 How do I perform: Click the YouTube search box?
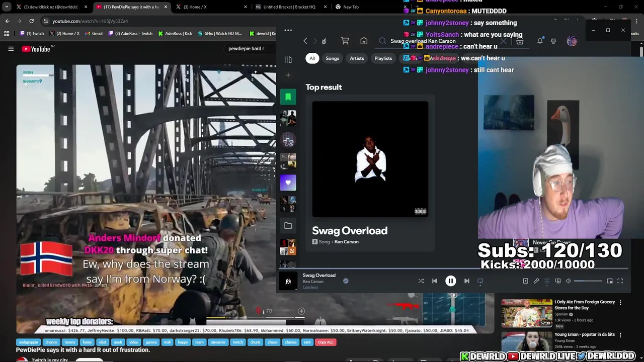(x=249, y=49)
